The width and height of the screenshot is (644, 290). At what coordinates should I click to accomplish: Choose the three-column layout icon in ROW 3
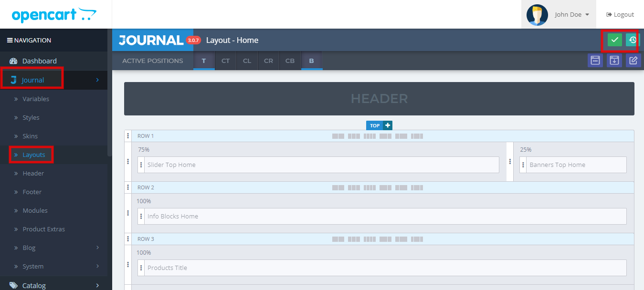pyautogui.click(x=354, y=239)
